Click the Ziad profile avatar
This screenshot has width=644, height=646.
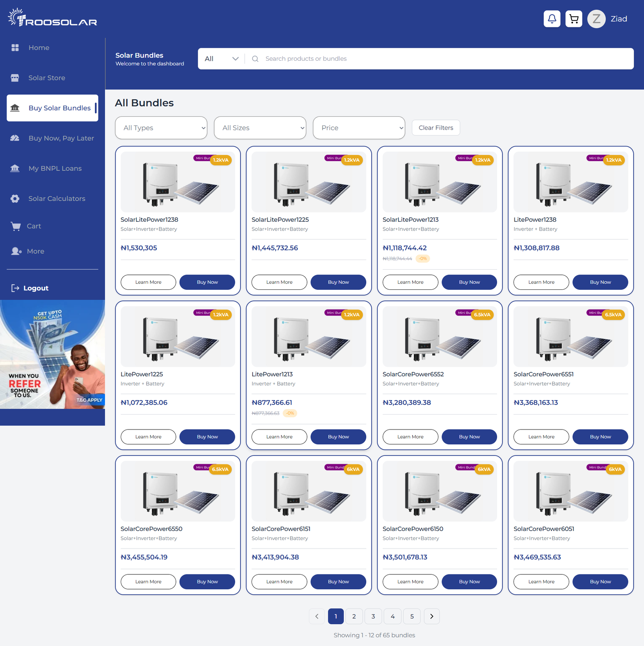click(x=596, y=19)
